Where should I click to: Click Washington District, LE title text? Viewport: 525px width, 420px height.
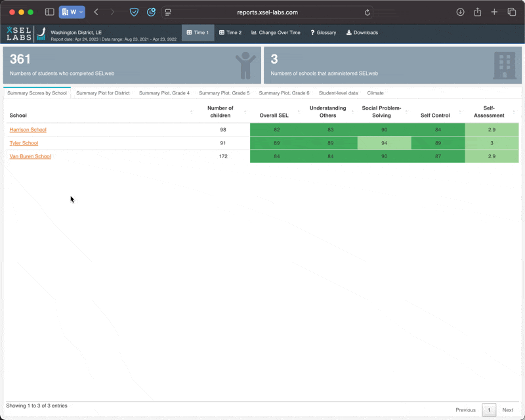coord(76,33)
